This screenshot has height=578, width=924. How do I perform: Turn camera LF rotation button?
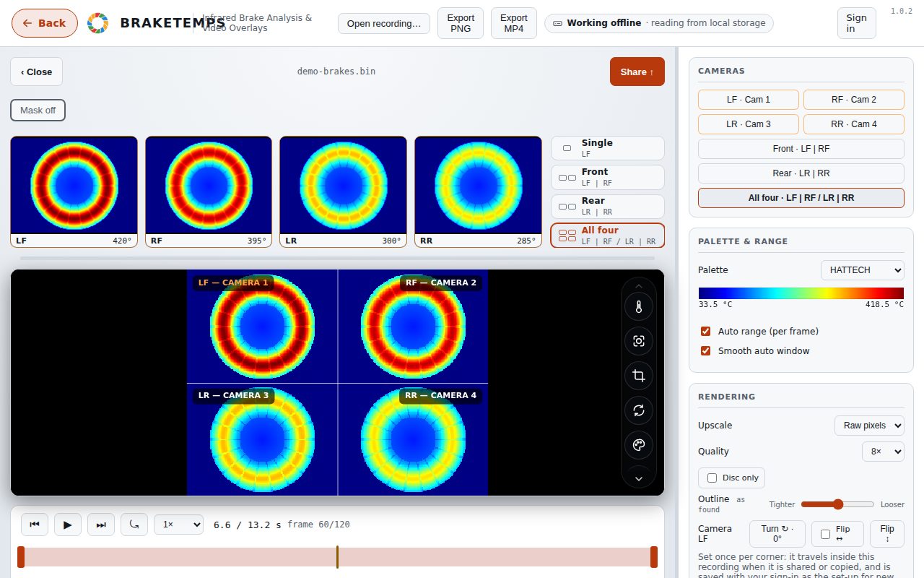pos(777,534)
